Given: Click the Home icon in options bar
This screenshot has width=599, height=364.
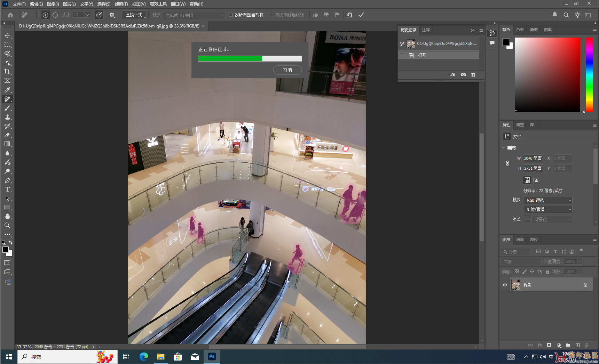Looking at the screenshot, I should 10,15.
